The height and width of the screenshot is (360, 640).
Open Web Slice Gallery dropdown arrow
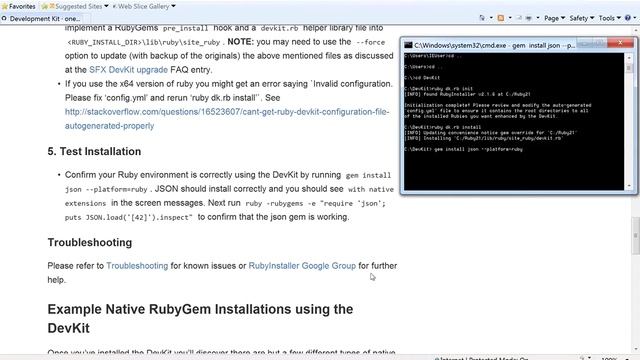[x=173, y=6]
